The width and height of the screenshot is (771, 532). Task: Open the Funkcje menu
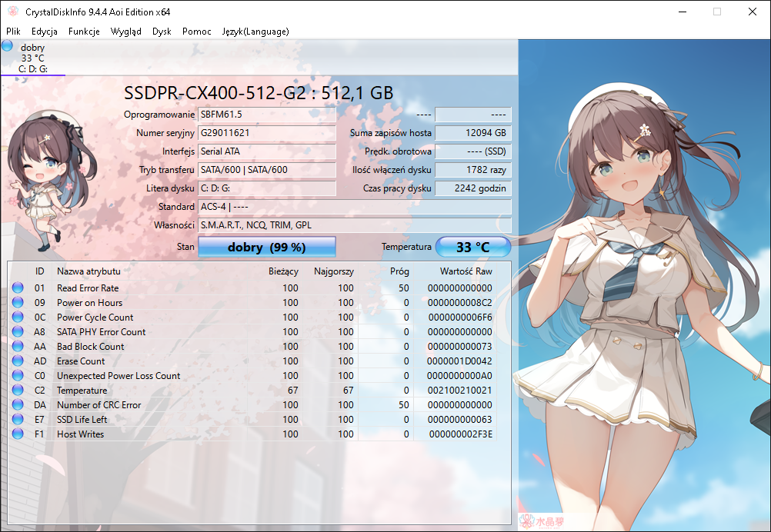(84, 32)
